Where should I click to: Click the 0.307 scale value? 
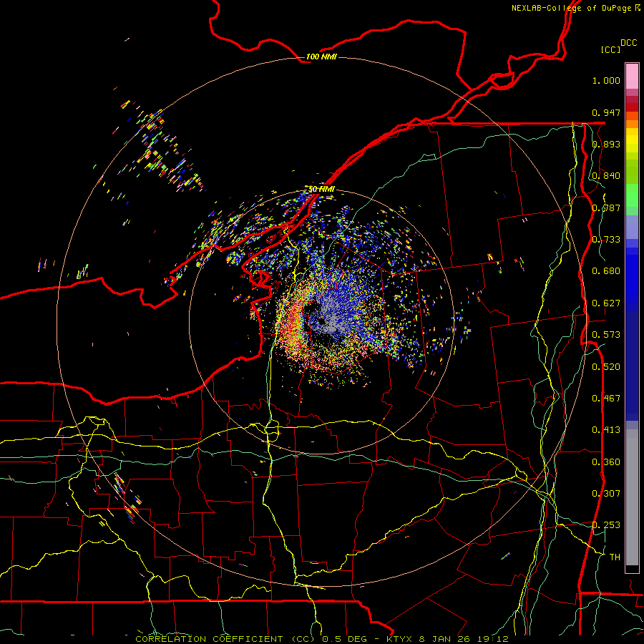tap(606, 494)
